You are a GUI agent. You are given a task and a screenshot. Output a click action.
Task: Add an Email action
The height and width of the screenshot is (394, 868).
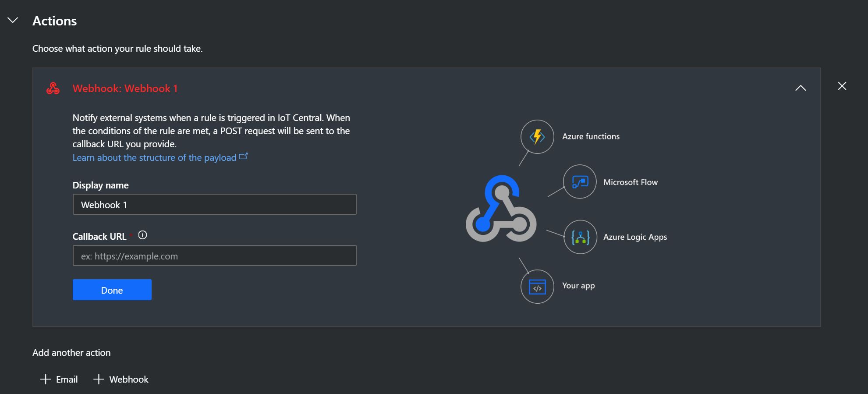click(59, 379)
